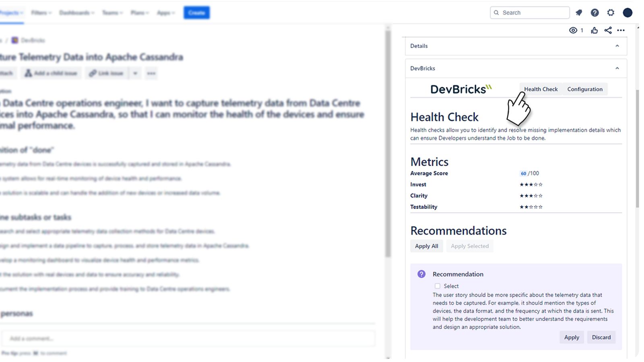The height and width of the screenshot is (362, 644).
Task: Click the issue title about Apache Cassandra
Action: point(92,57)
